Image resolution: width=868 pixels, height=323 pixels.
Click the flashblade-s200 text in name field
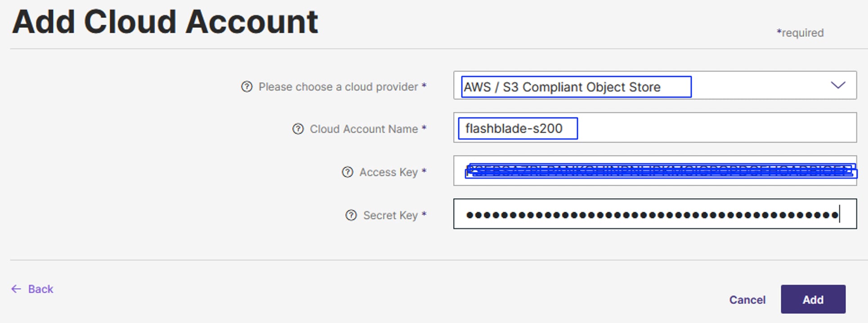(x=514, y=129)
